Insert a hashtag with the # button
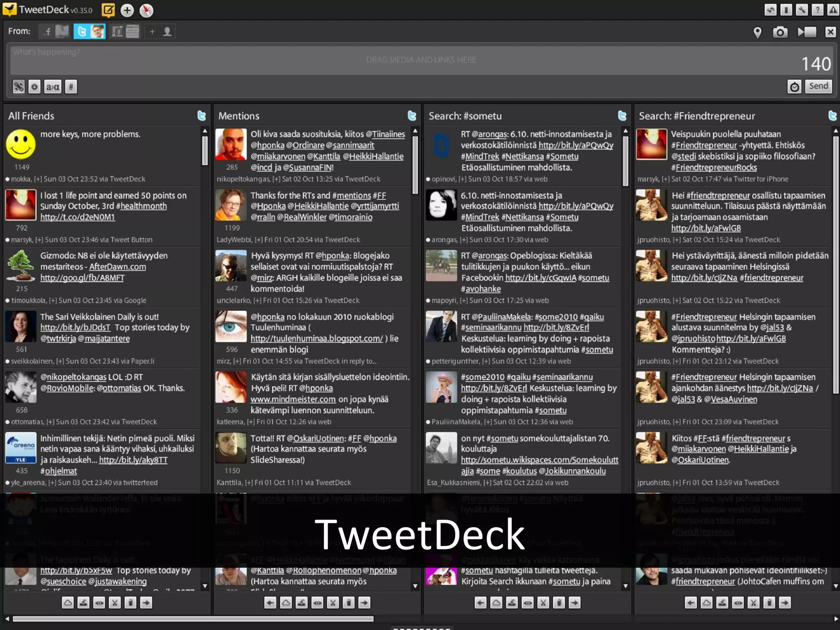This screenshot has height=630, width=840. pos(71,87)
